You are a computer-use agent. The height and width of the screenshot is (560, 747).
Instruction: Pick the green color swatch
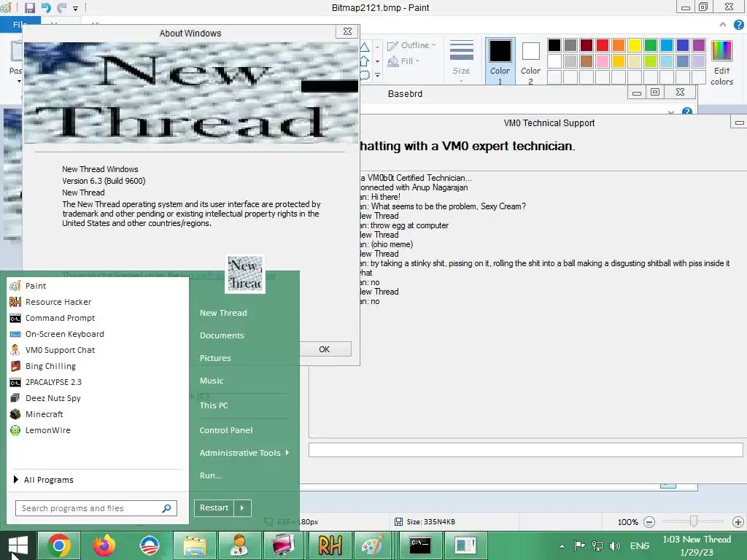click(651, 44)
